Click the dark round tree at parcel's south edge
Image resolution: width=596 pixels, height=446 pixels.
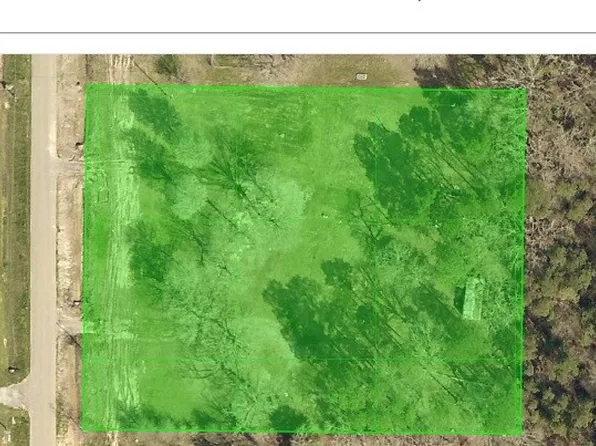pos(288,419)
